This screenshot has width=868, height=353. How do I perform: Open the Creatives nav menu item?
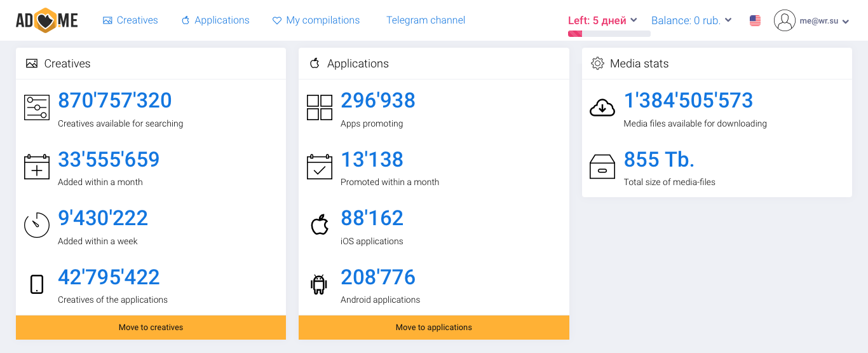[x=130, y=20]
